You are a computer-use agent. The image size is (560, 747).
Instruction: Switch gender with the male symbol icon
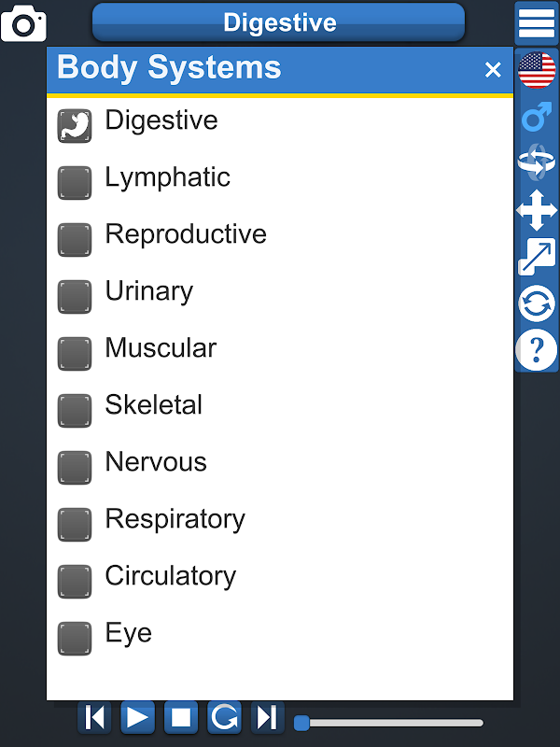[537, 118]
